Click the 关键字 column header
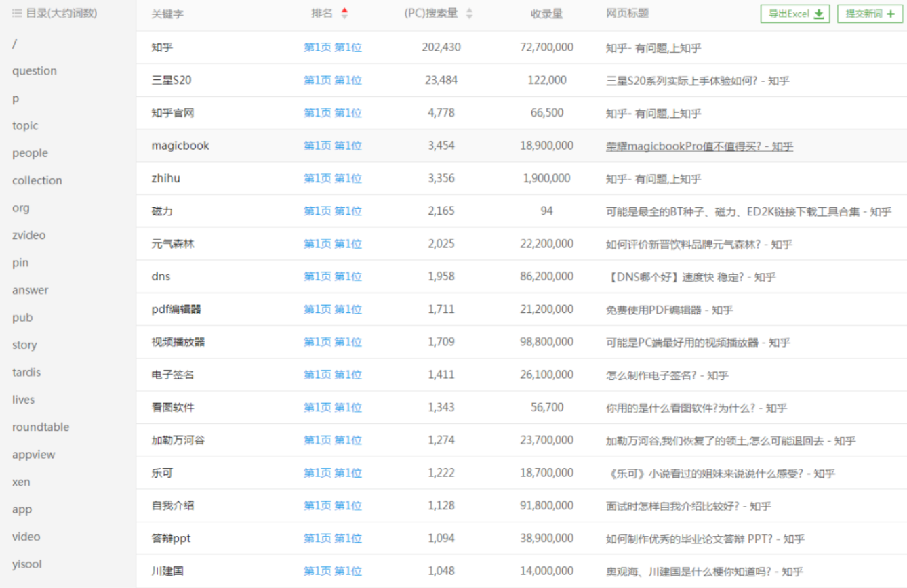The image size is (907, 588). click(167, 14)
